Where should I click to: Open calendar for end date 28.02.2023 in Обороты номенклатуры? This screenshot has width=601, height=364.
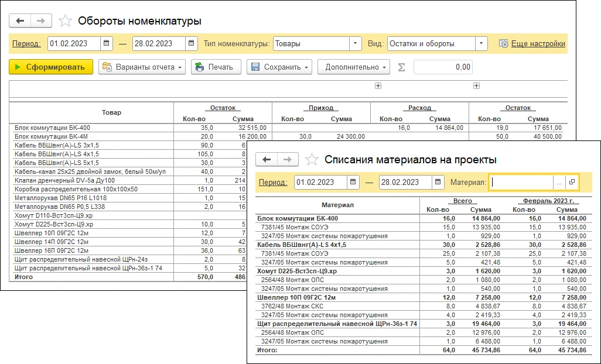(192, 43)
